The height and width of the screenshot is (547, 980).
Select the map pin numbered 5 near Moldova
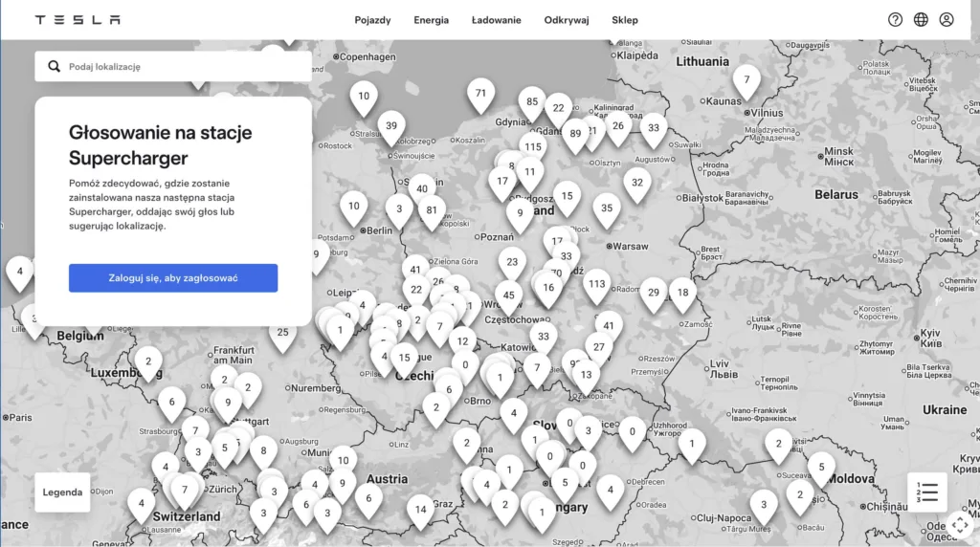pyautogui.click(x=821, y=470)
